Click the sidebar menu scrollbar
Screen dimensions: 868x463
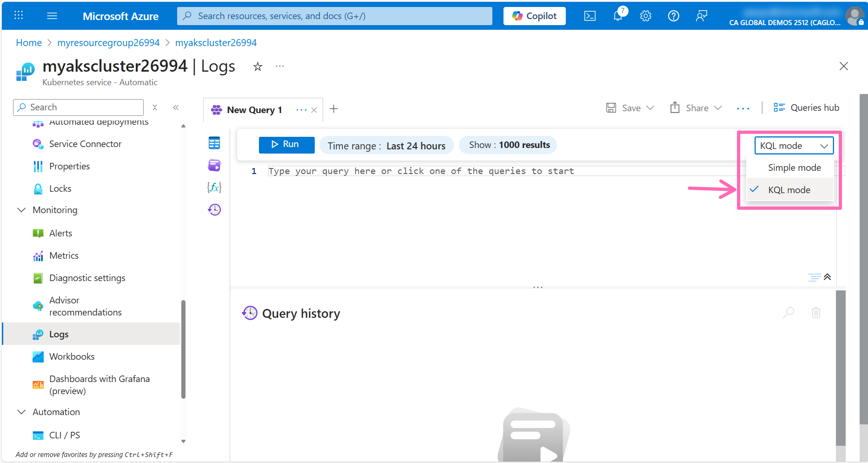[x=183, y=349]
